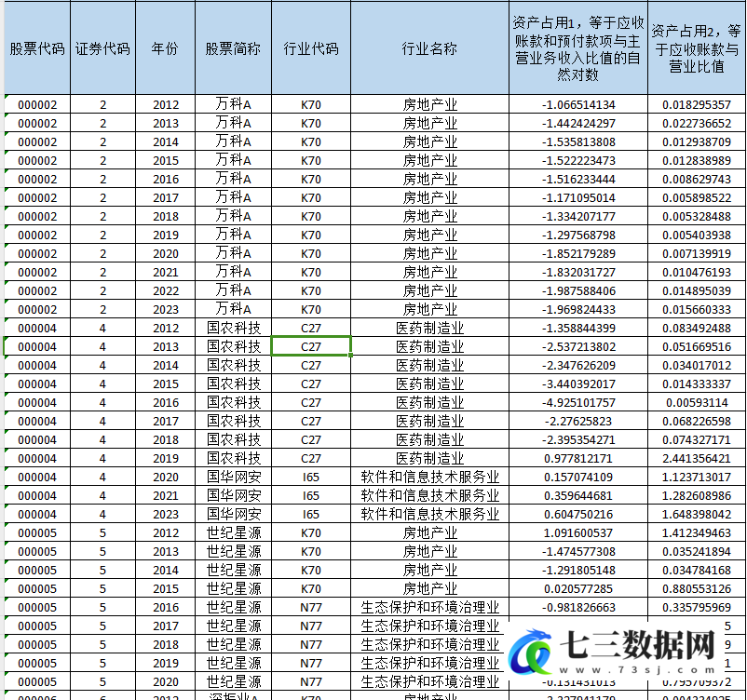
Task: Select cell with value 0.604750216
Action: pos(578,514)
